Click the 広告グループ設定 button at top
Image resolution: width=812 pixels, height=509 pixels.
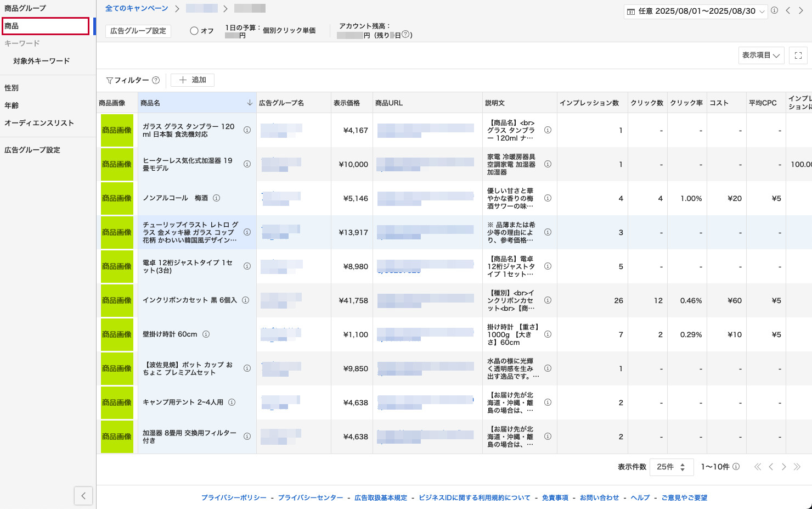[138, 31]
